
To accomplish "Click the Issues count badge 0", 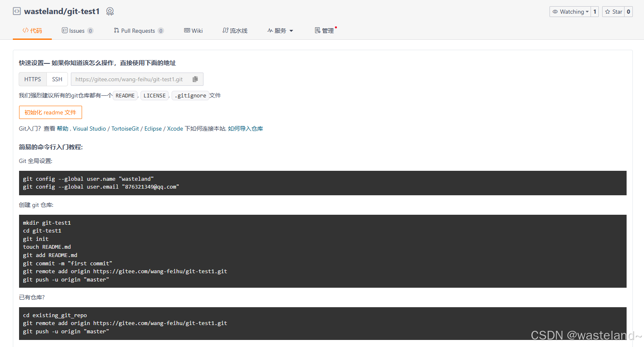I will 90,31.
